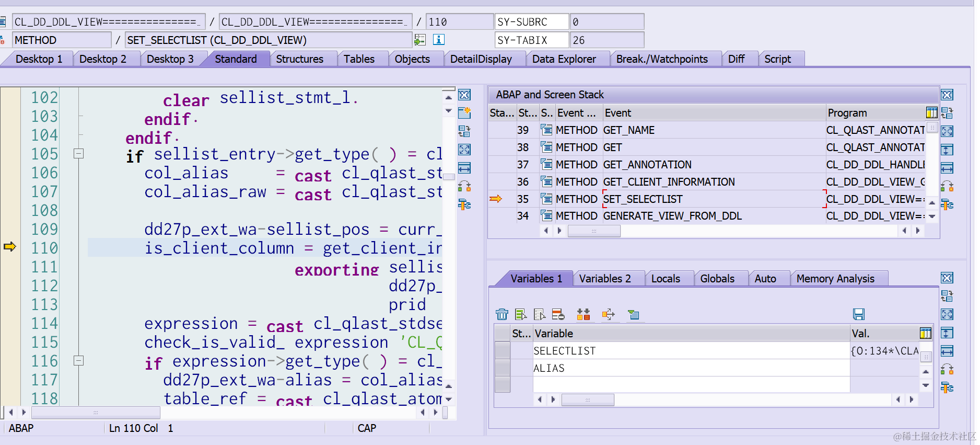Close the Variables tool panel
The width and height of the screenshot is (980, 445).
coord(947,278)
